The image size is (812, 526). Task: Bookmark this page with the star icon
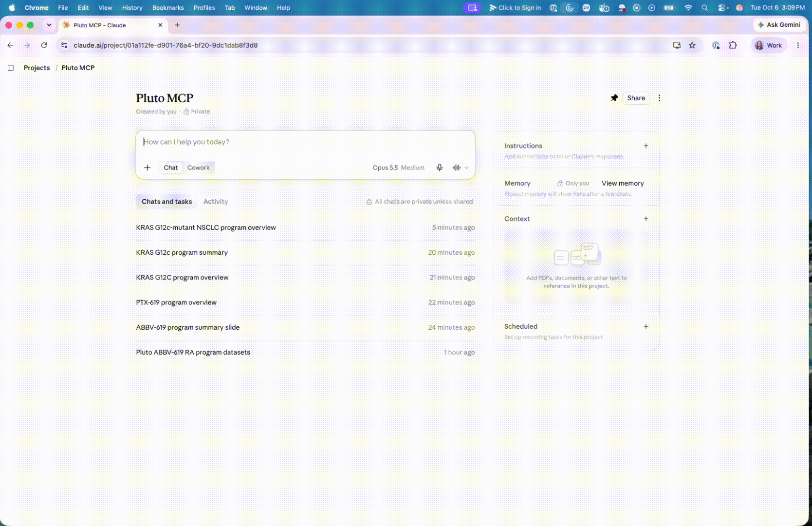point(692,45)
